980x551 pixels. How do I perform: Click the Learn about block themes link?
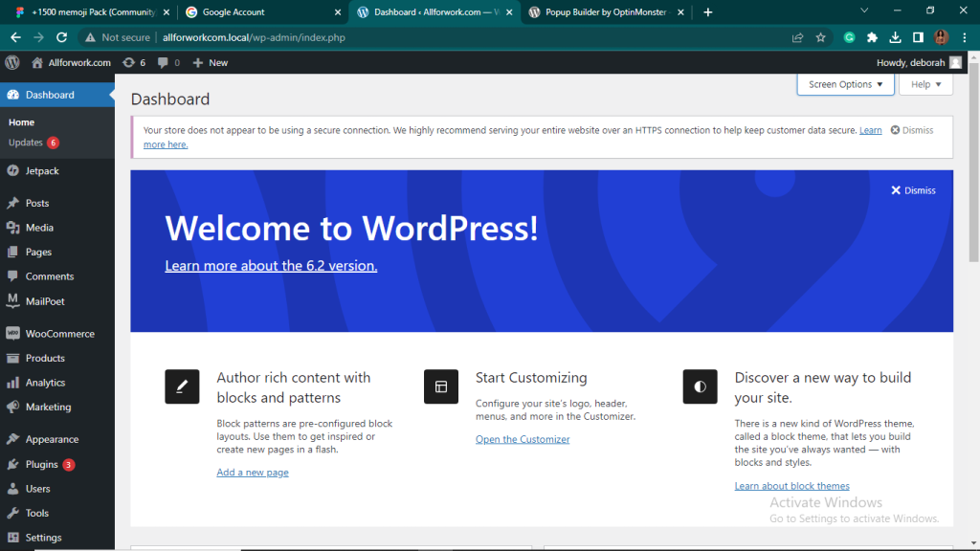[791, 486]
